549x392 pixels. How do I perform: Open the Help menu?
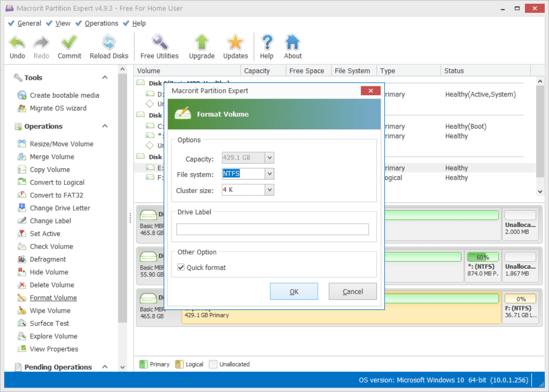[x=139, y=23]
